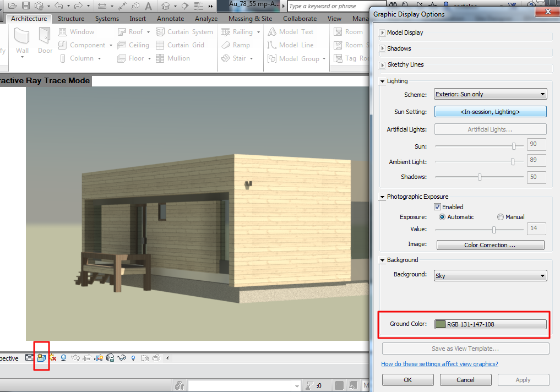Open the Background dropdown showing Sky

click(x=489, y=275)
